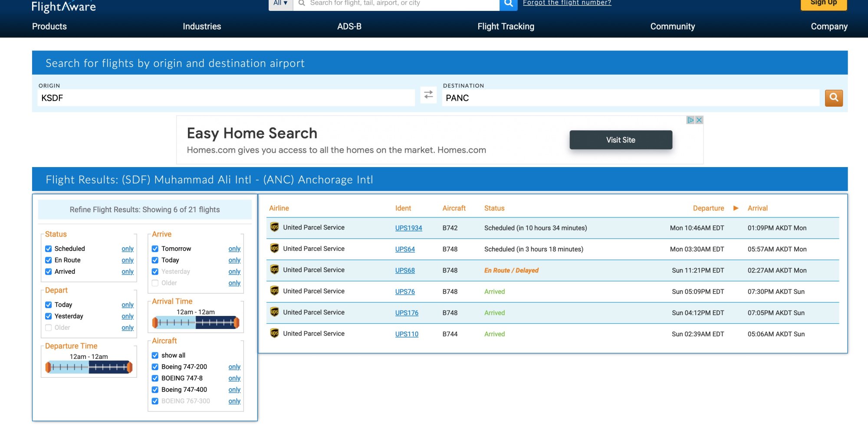The height and width of the screenshot is (437, 868).
Task: Sort results by Airline column
Action: coord(279,208)
